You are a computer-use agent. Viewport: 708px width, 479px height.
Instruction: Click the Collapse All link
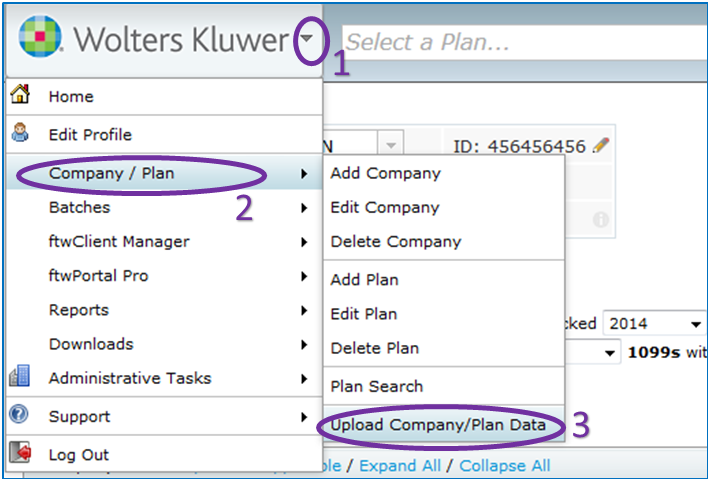505,466
